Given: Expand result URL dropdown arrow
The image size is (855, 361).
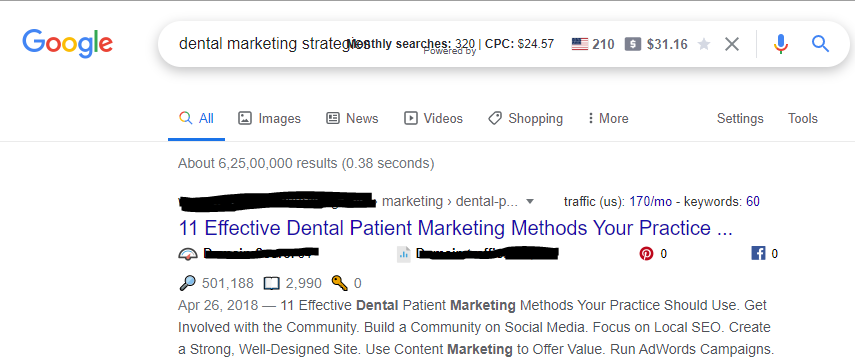Looking at the screenshot, I should [x=529, y=202].
